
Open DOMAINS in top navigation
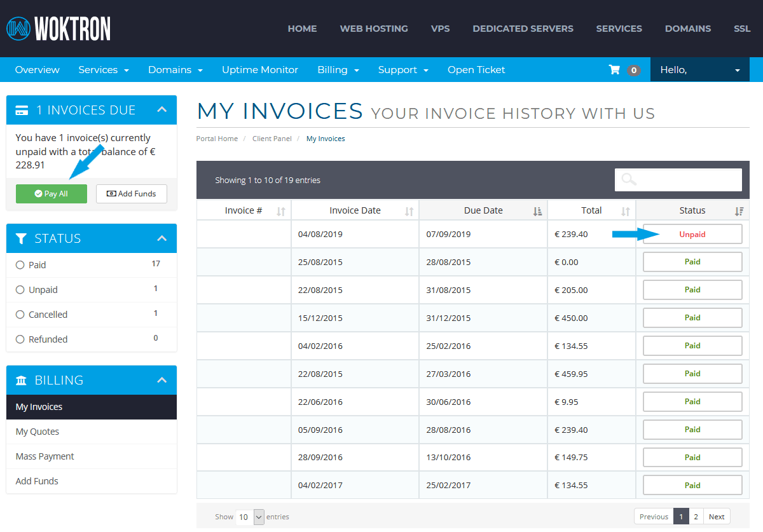coord(688,29)
